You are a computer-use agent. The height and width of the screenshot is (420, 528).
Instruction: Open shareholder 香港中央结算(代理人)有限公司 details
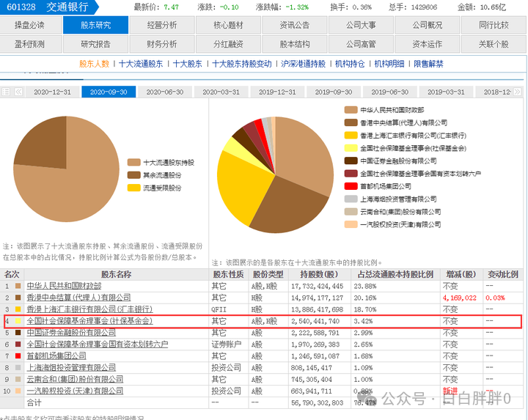coord(78,298)
